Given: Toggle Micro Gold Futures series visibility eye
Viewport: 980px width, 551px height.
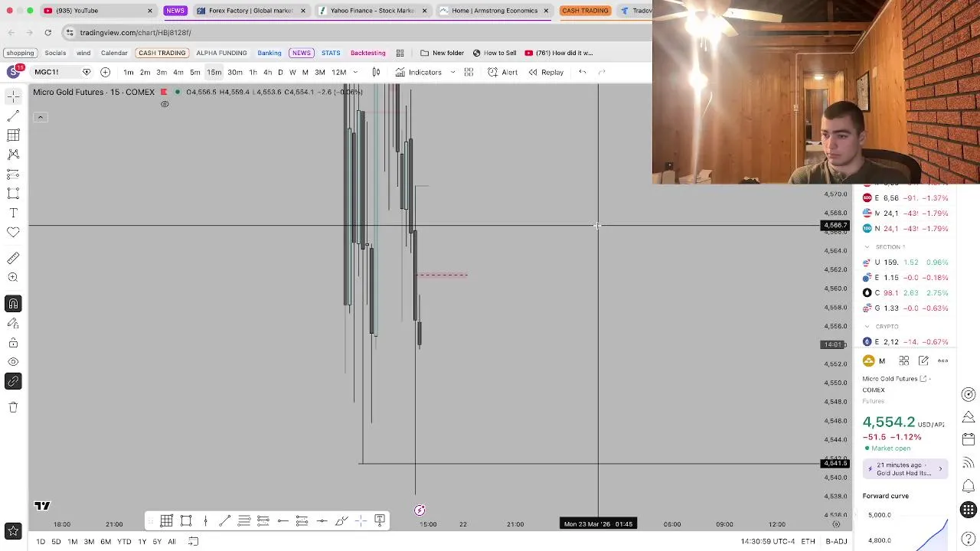Looking at the screenshot, I should pyautogui.click(x=165, y=104).
